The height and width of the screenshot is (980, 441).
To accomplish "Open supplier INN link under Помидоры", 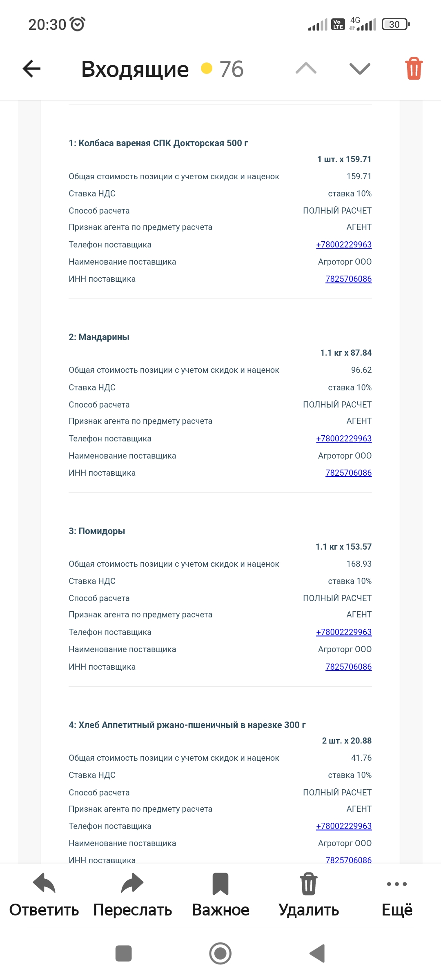I will 348,667.
